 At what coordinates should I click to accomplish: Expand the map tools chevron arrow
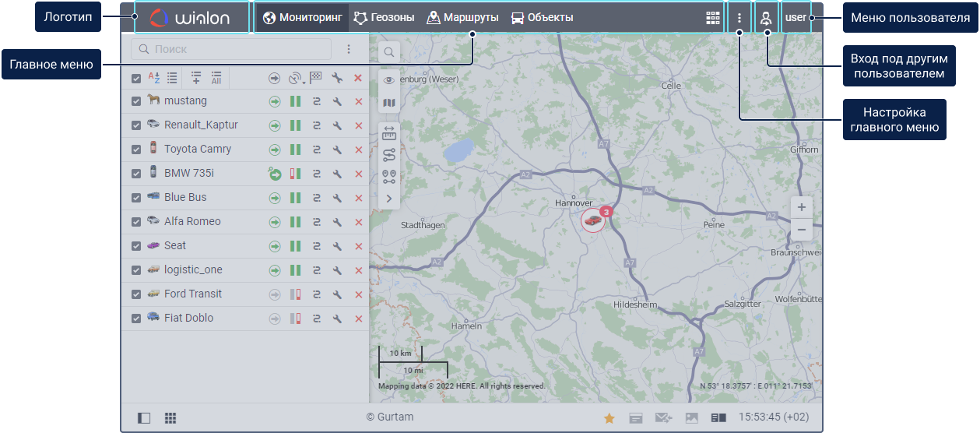(389, 199)
